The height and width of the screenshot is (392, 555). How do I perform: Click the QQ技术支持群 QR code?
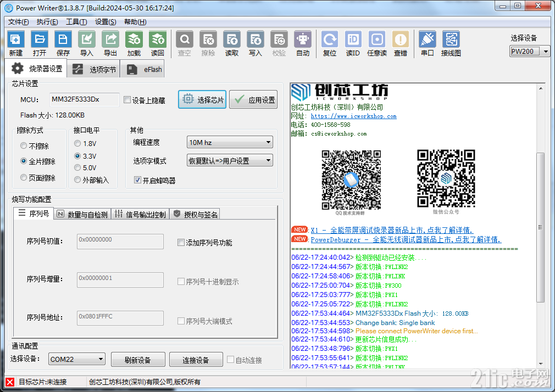click(x=351, y=180)
